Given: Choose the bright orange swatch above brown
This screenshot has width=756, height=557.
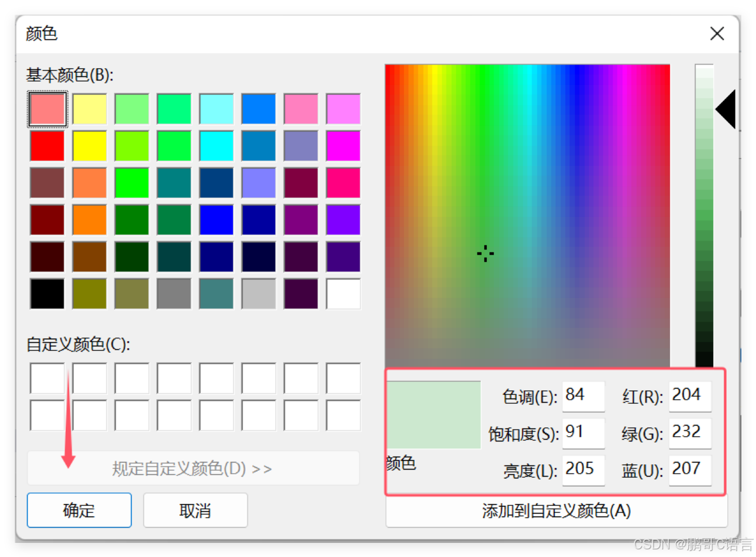Looking at the screenshot, I should click(x=89, y=220).
